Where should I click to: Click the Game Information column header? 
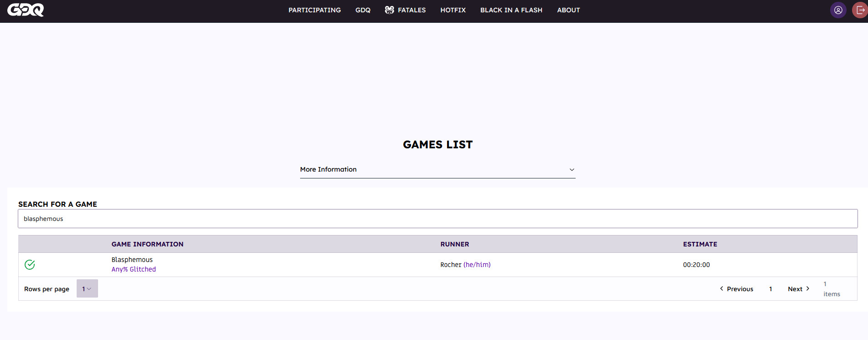click(147, 244)
